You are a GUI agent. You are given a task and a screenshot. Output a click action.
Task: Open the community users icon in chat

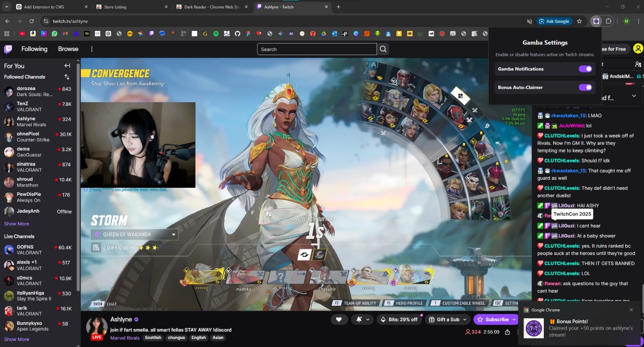[638, 64]
